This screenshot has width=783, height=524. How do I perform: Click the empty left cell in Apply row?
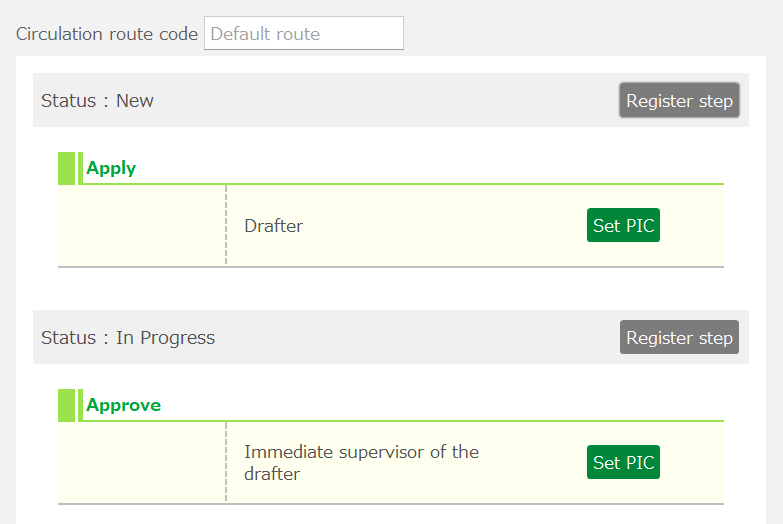[x=141, y=226]
